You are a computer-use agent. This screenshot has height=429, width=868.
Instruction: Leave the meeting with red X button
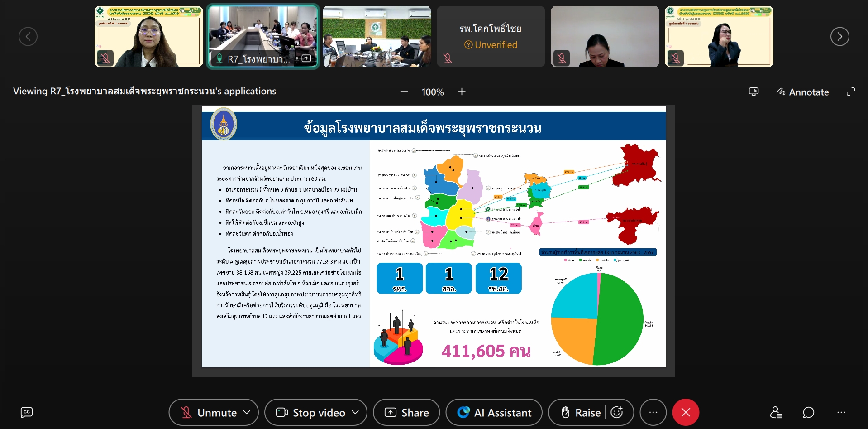686,412
